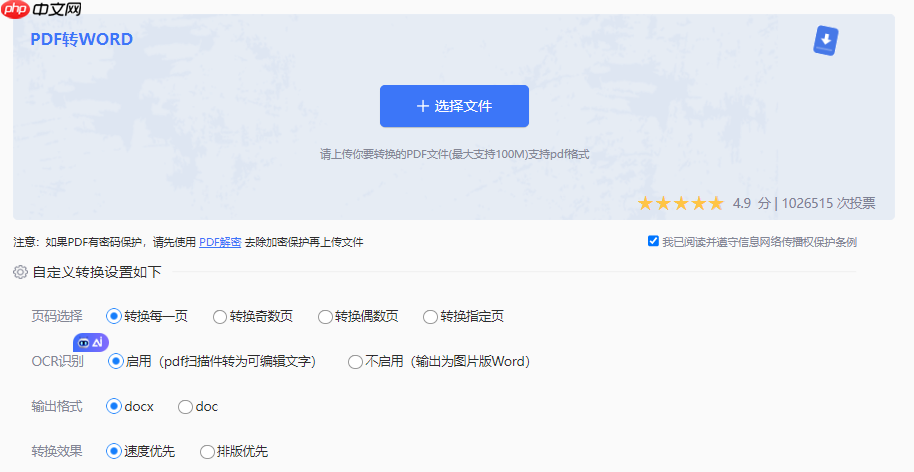Click the 自定义转换设置如下 section title
914x472 pixels.
tap(97, 272)
